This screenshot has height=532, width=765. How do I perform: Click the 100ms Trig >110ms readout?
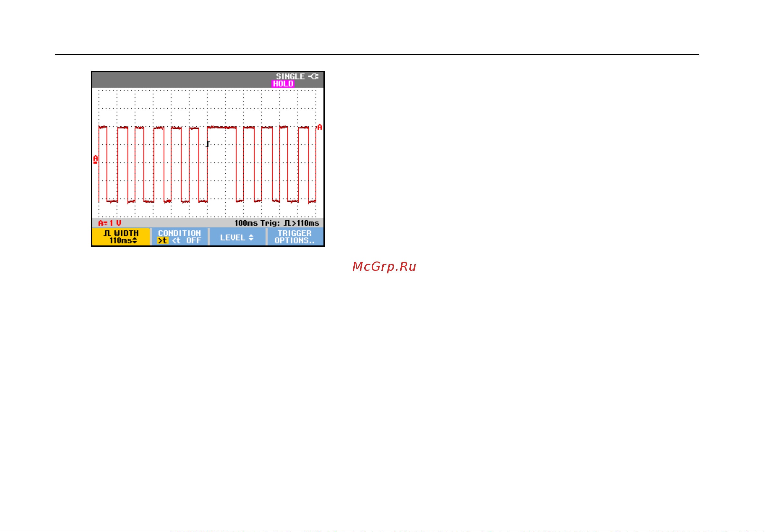click(277, 223)
